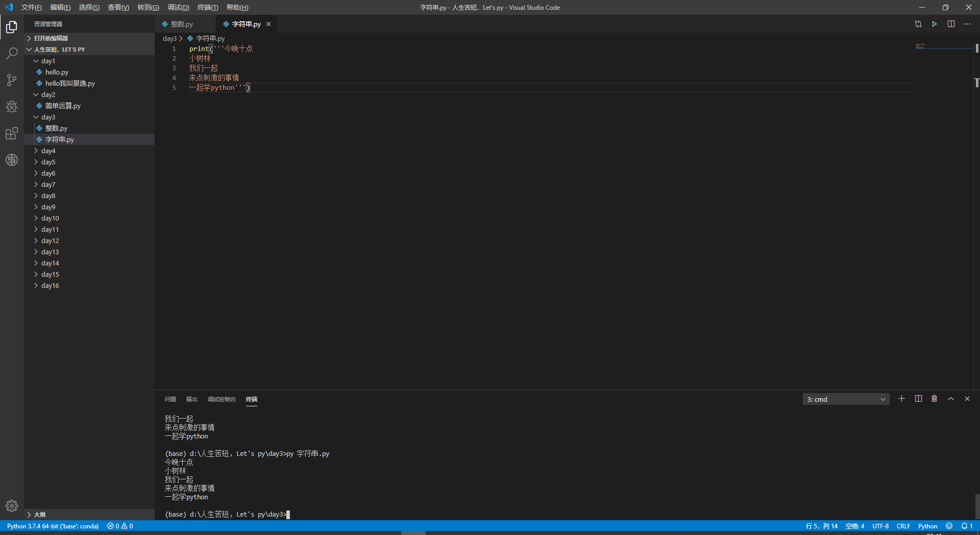Split the editor to the right
Viewport: 980px width, 535px height.
pos(951,24)
